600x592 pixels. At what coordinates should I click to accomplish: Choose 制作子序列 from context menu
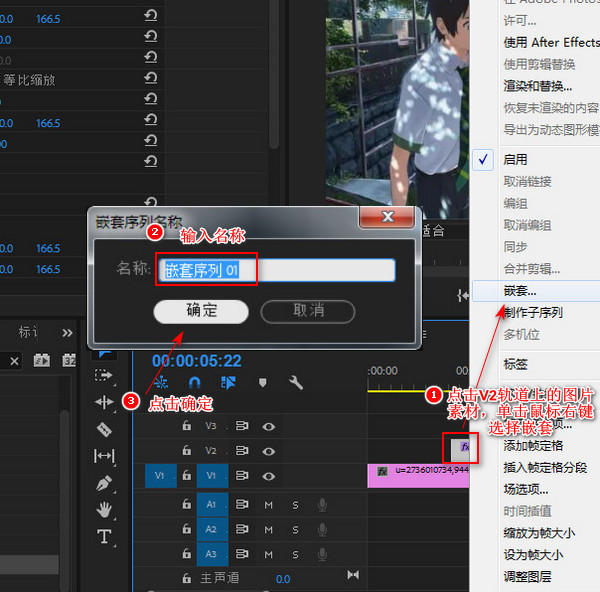point(533,313)
